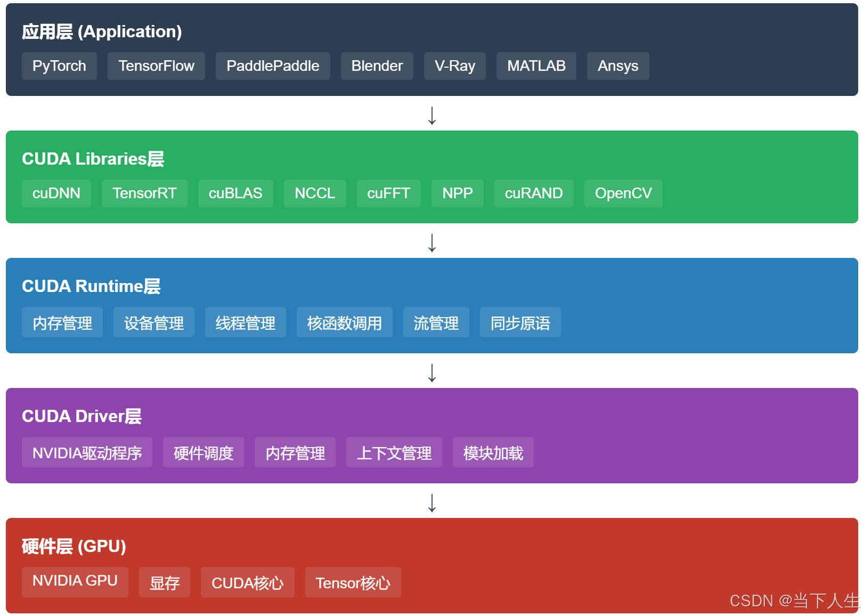Select the cuFFT tag

388,193
